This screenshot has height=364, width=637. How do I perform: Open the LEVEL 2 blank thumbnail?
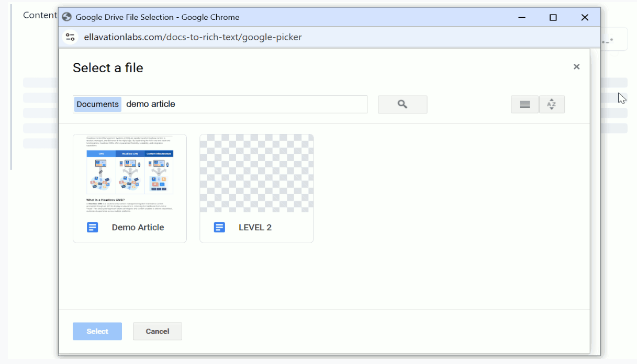(x=256, y=173)
